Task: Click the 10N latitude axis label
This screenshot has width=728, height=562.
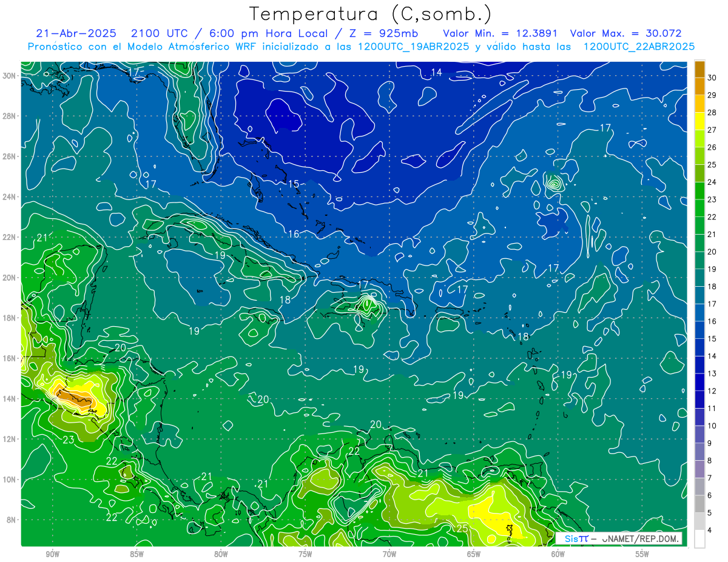Action: pyautogui.click(x=9, y=480)
